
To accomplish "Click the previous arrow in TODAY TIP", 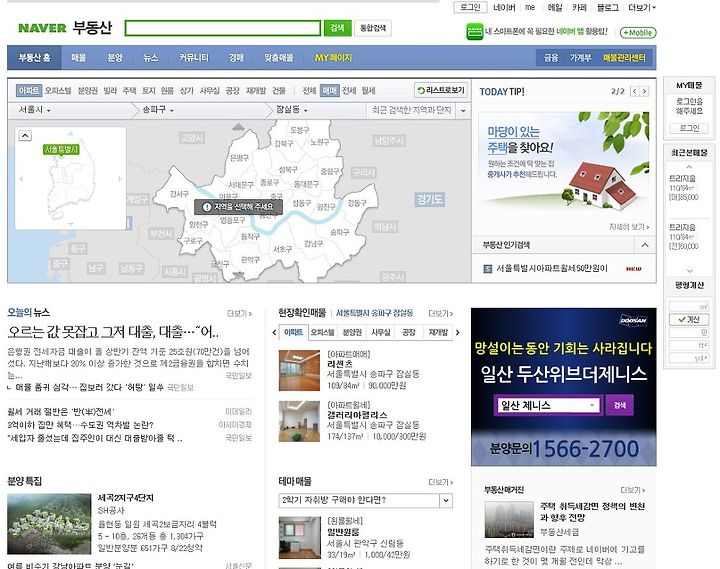I will tap(635, 91).
